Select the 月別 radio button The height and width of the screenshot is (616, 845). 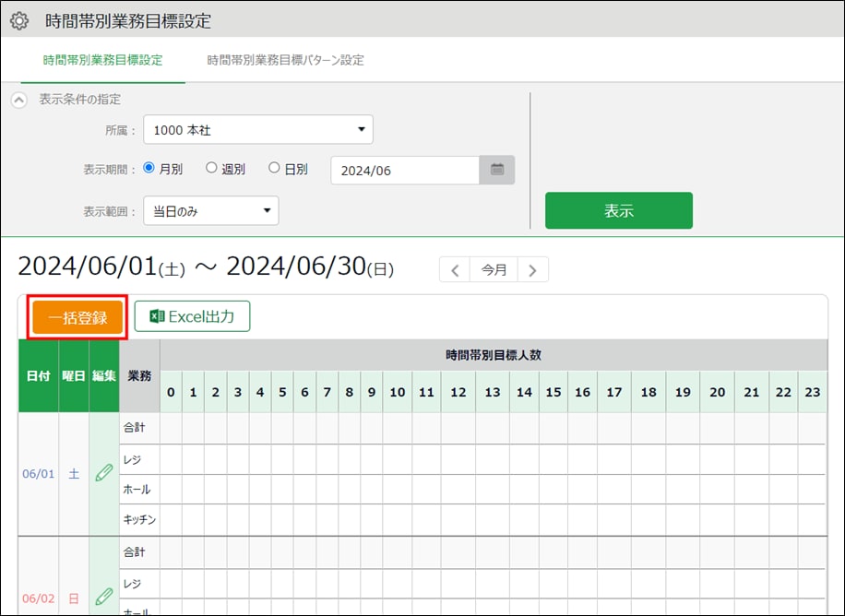point(149,169)
